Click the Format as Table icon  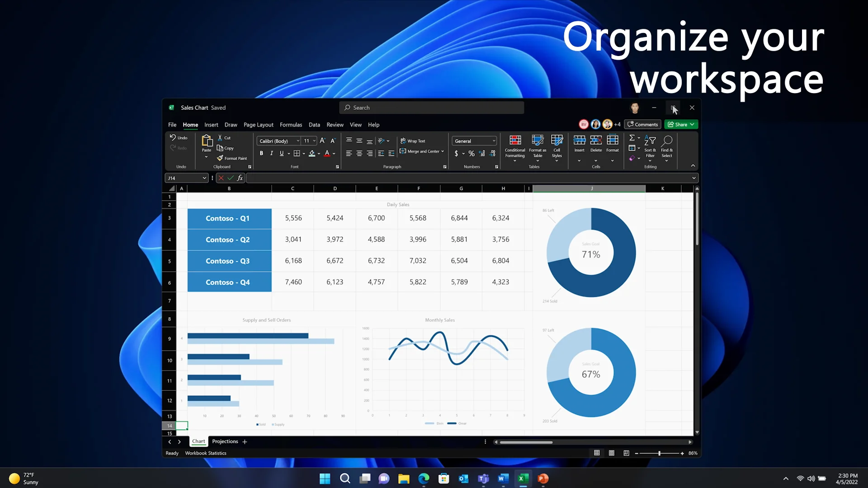(538, 141)
